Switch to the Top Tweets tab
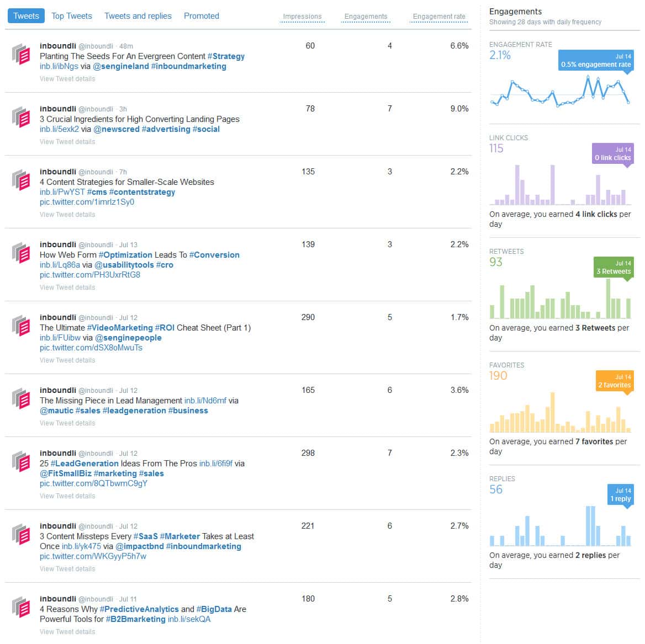 coord(72,16)
